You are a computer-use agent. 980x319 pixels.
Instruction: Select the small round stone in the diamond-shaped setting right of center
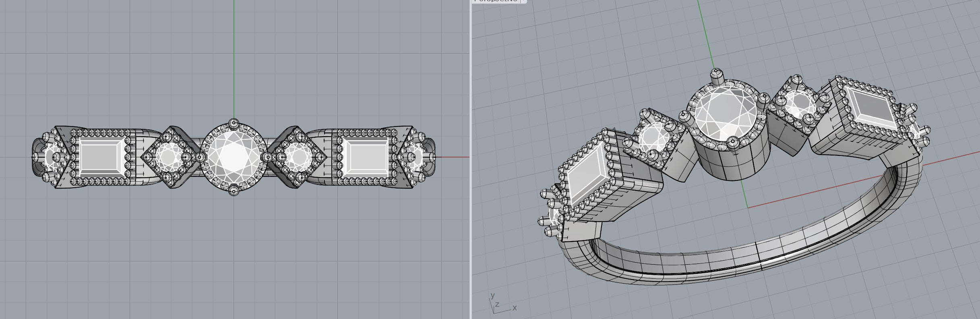(299, 157)
